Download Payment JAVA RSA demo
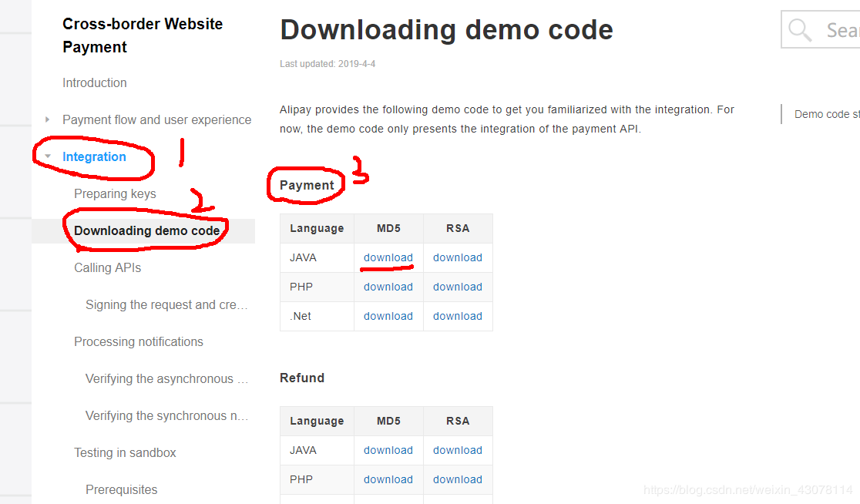 (458, 257)
